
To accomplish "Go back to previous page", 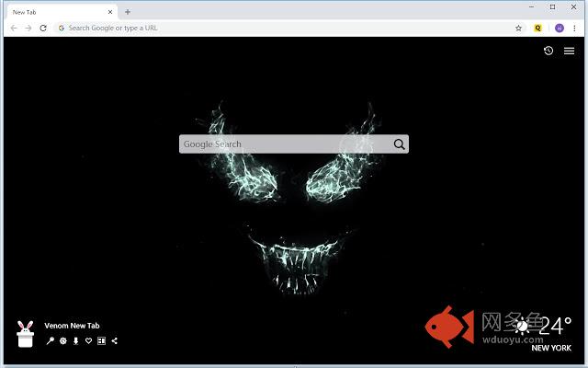I will [x=14, y=29].
